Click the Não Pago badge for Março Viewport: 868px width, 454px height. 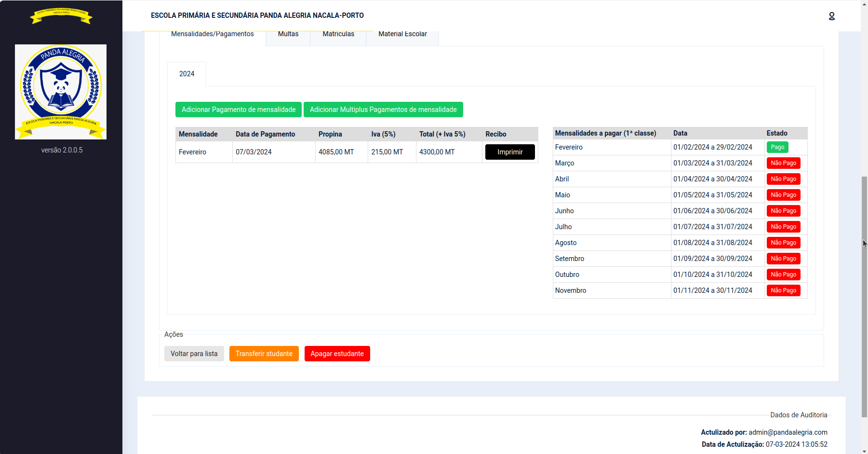[783, 163]
